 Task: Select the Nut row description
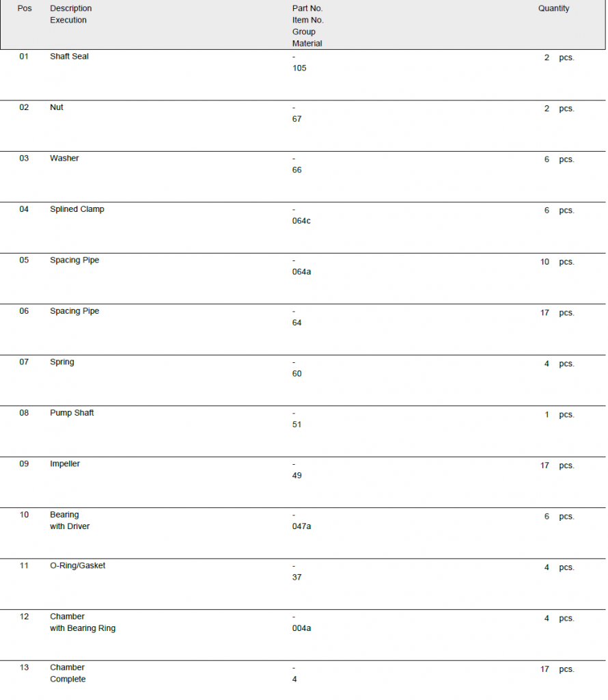(57, 107)
